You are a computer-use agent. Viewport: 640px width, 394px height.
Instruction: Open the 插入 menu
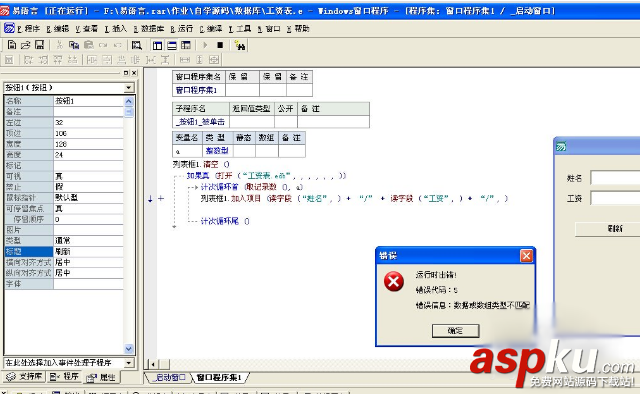(x=116, y=29)
